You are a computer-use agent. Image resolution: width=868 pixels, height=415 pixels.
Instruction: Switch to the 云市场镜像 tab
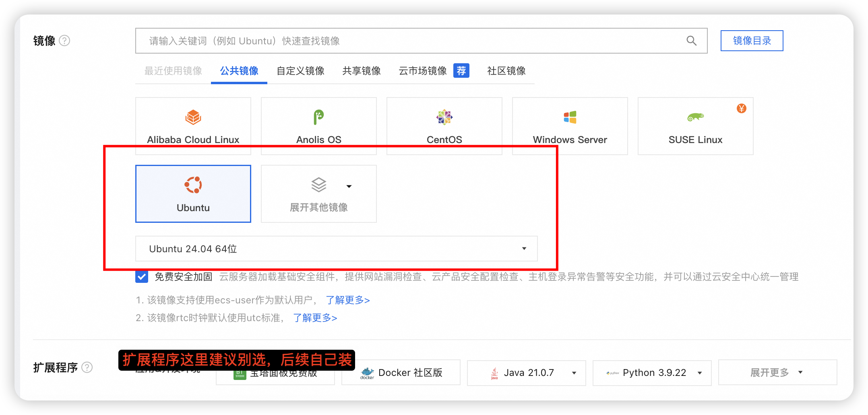(x=422, y=71)
